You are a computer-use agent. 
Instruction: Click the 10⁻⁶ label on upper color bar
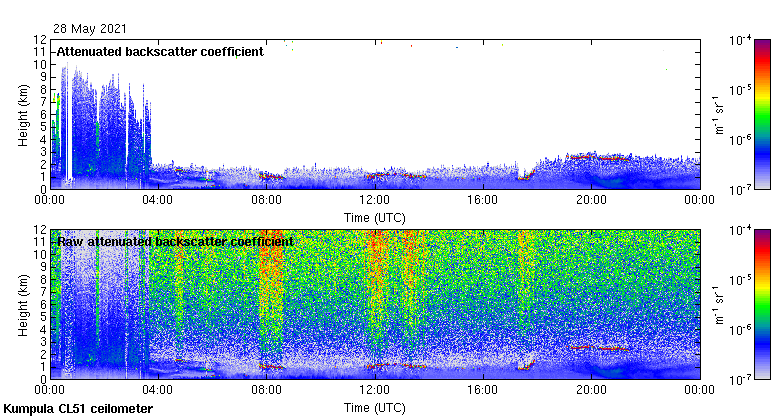click(740, 139)
